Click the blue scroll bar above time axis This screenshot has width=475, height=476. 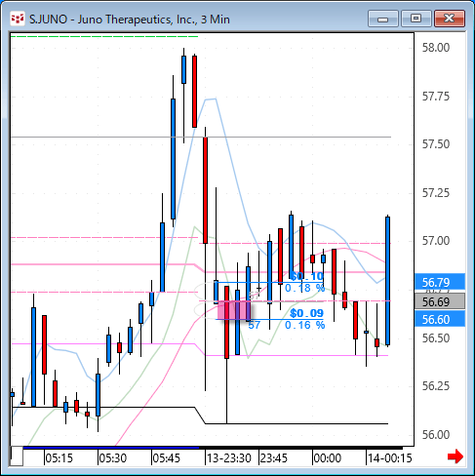click(111, 448)
